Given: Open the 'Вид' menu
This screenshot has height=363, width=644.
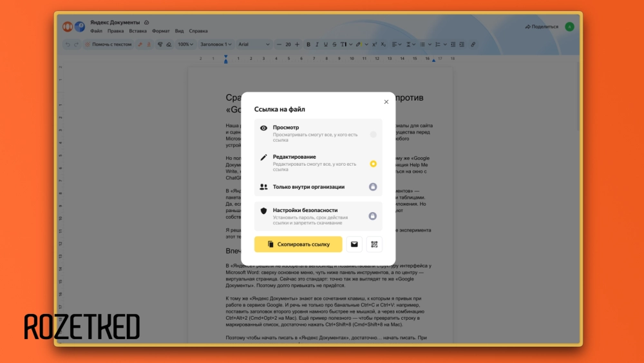Looking at the screenshot, I should (x=179, y=31).
